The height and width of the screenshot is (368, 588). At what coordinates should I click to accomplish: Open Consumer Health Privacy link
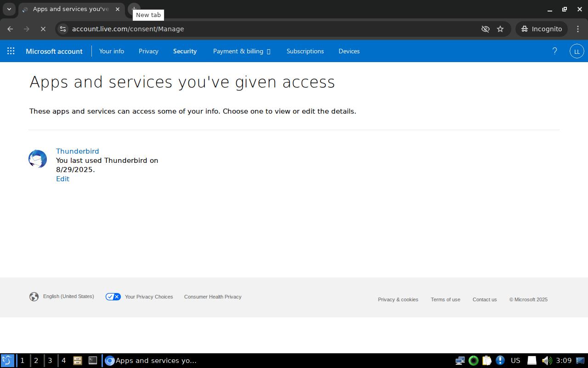[x=213, y=297]
